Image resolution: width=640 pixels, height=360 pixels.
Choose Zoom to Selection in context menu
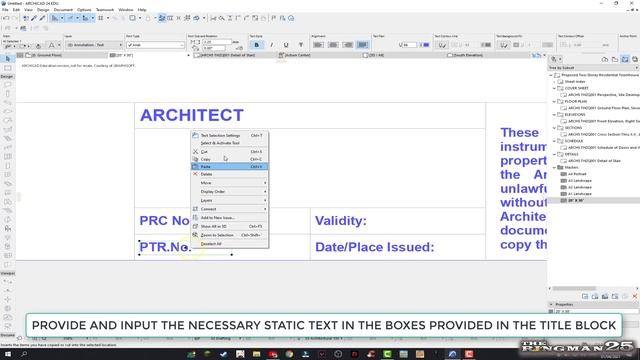(229, 235)
